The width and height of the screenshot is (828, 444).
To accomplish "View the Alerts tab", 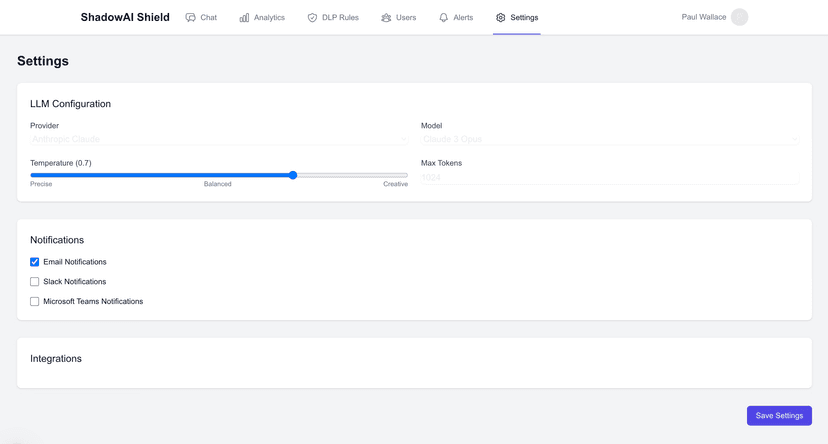I will click(456, 17).
